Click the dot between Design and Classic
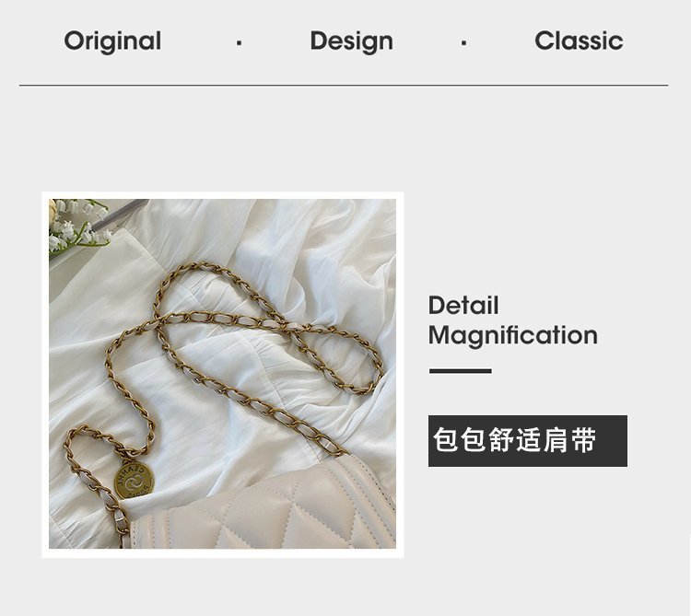Image resolution: width=691 pixels, height=616 pixels. (x=463, y=43)
